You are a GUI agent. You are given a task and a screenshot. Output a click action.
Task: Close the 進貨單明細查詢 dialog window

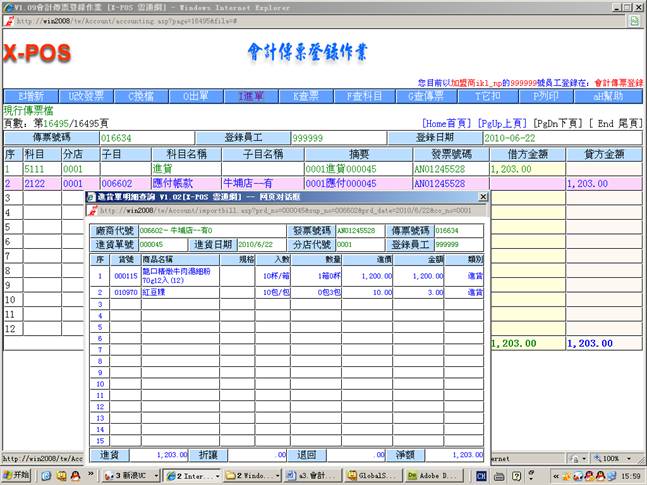[x=481, y=198]
